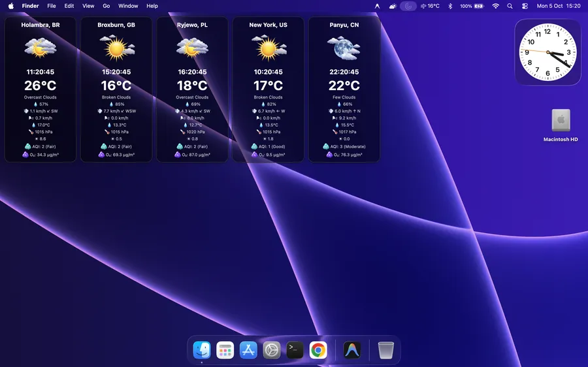Open the Wi-Fi menu
Viewport: 588px width, 367px height.
pos(496,6)
